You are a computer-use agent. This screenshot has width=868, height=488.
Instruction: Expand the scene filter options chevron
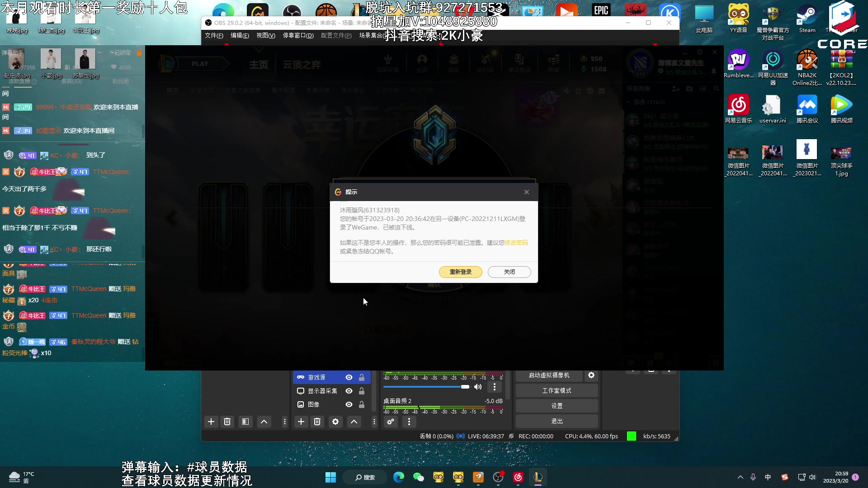(x=264, y=422)
